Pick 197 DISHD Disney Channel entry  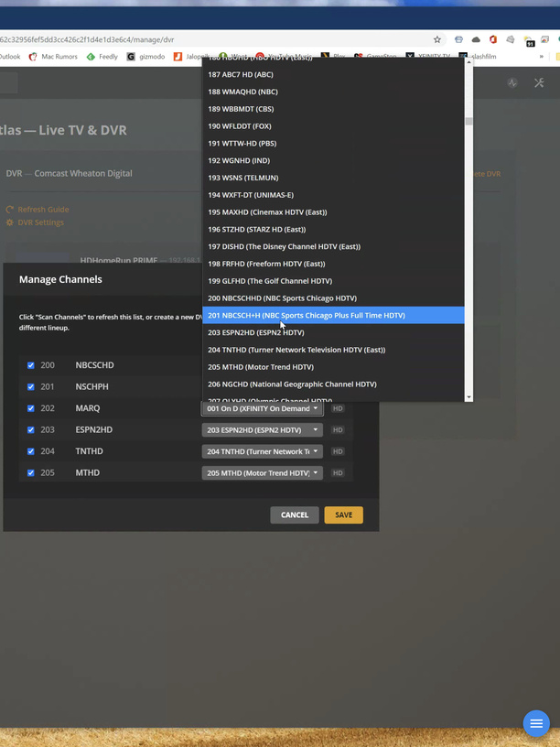point(333,246)
